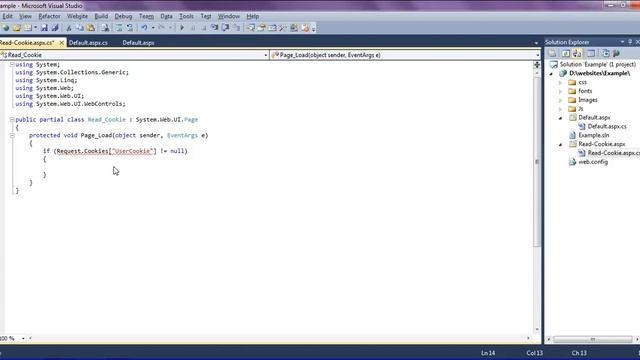Viewport: 640px width, 360px height.
Task: Click the Refresh icon in Solution Explorer
Action: [x=565, y=53]
